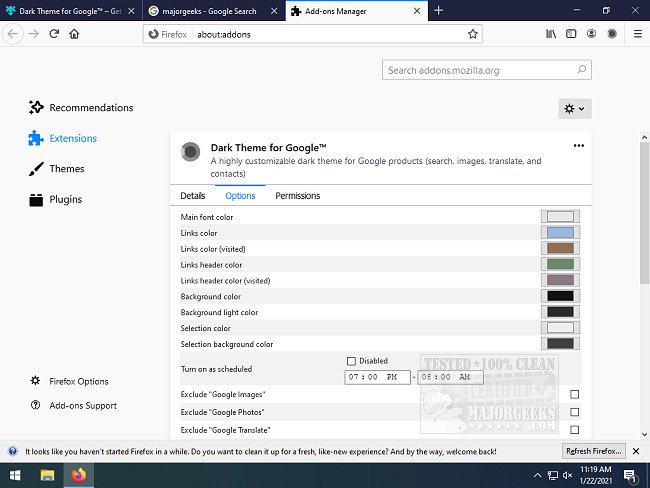The height and width of the screenshot is (488, 650).
Task: Check Exclude "Google Images" box
Action: [574, 394]
